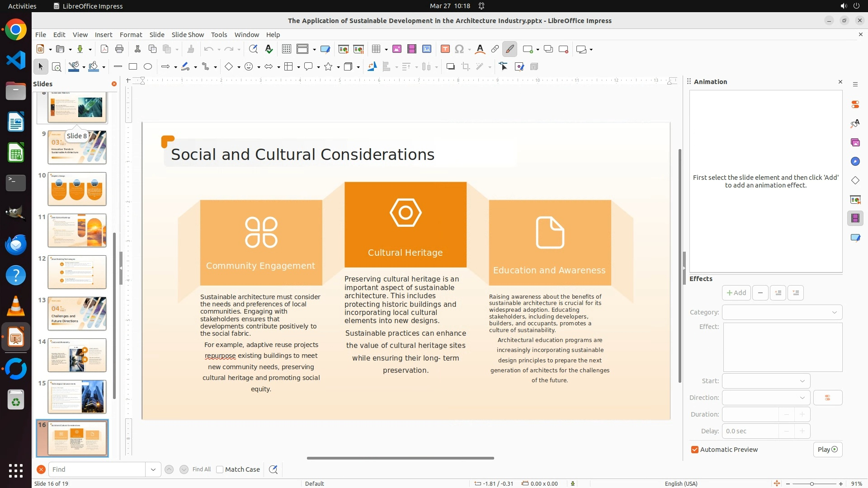Expand the Find field history dropdown
This screenshot has width=868, height=488.
point(153,469)
